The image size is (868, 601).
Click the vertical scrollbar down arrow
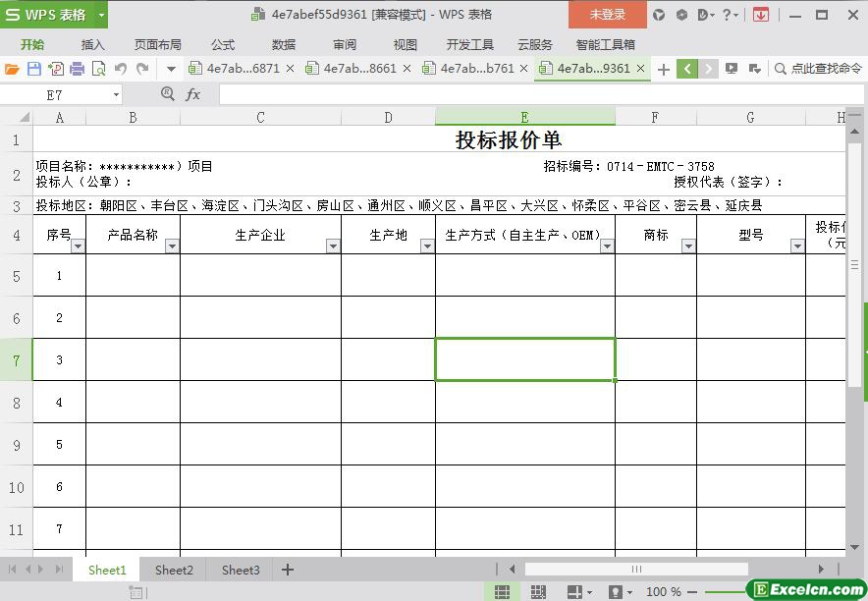point(854,547)
